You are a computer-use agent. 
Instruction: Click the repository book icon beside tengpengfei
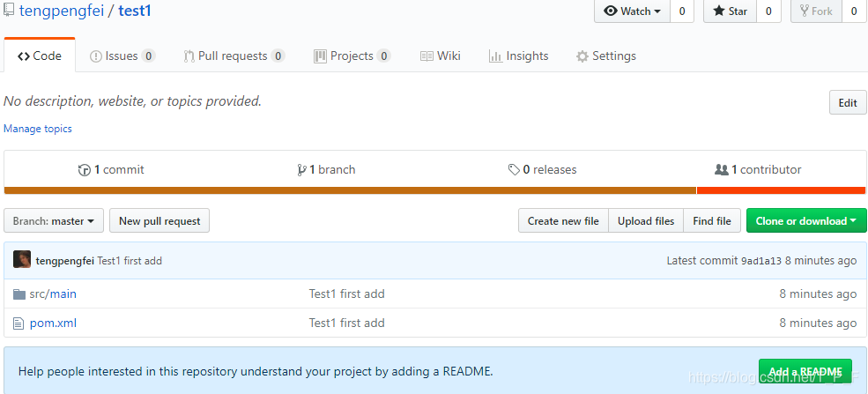point(8,10)
